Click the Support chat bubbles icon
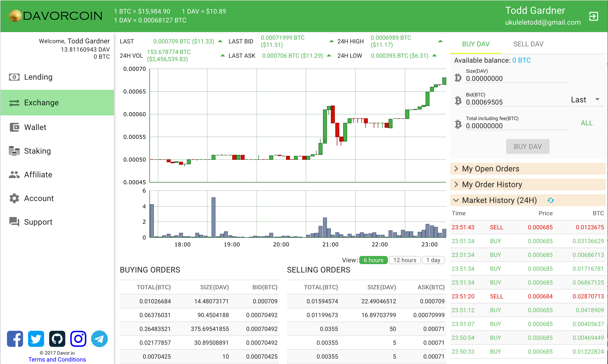 (14, 222)
